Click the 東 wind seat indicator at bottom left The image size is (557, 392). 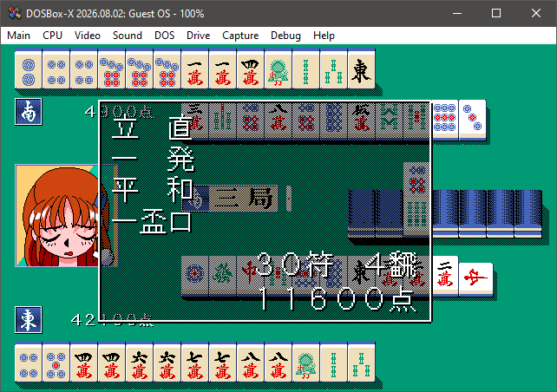coord(29,319)
